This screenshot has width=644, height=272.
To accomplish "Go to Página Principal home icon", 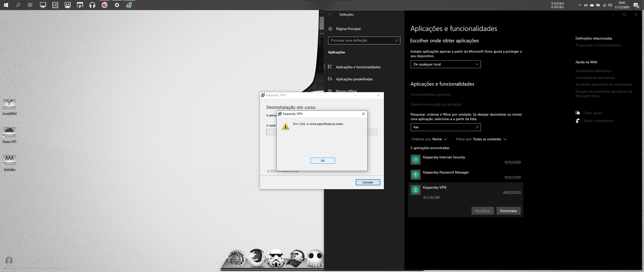I will tap(330, 29).
